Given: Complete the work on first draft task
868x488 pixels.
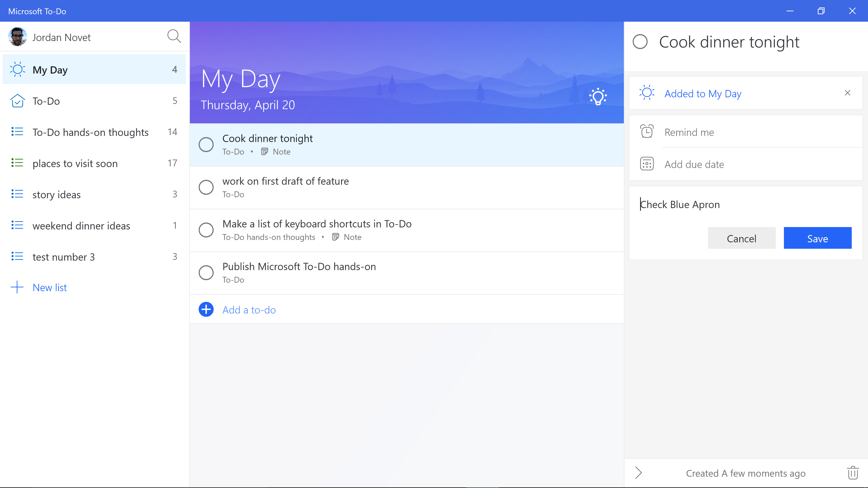Looking at the screenshot, I should [206, 187].
